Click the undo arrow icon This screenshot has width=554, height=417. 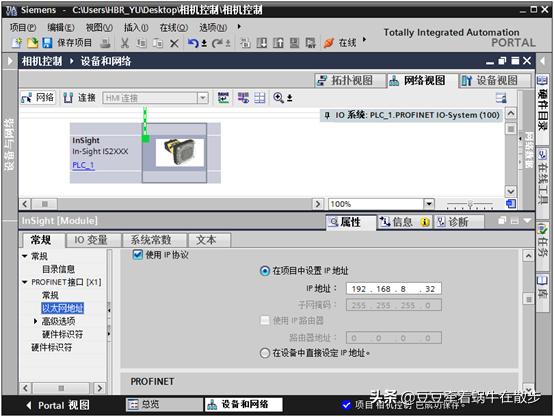pyautogui.click(x=193, y=43)
